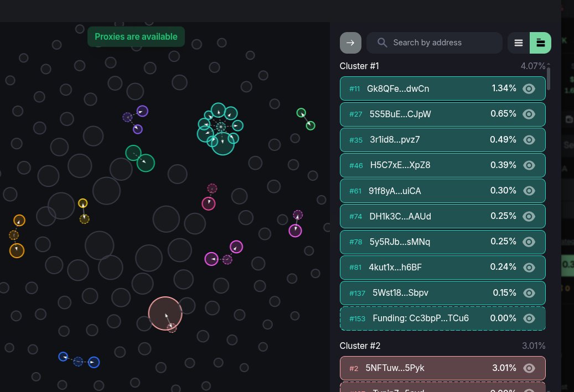Select the green clustered view icon
574x392 pixels.
540,43
